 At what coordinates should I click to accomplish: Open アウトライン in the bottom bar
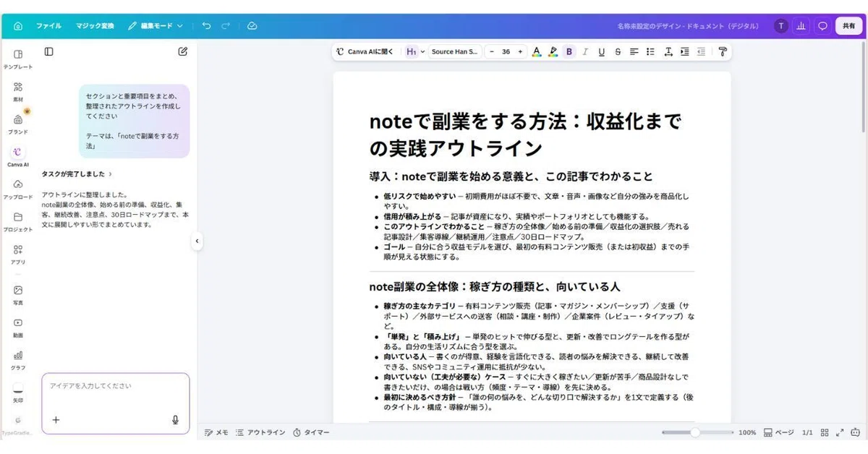click(260, 432)
